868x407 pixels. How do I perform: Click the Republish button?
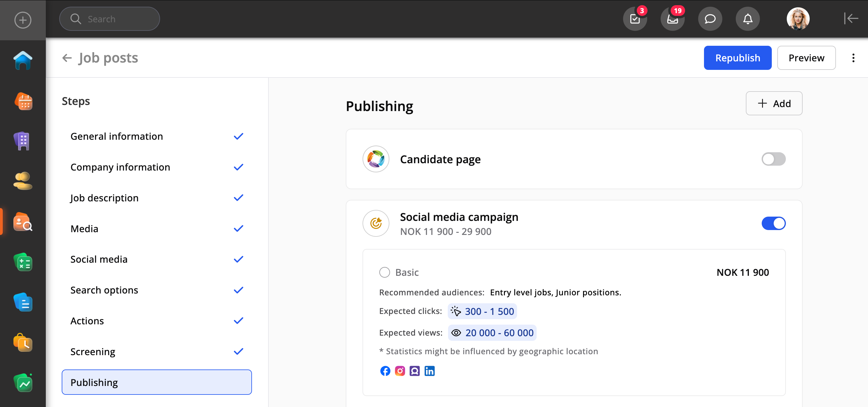[x=737, y=58]
